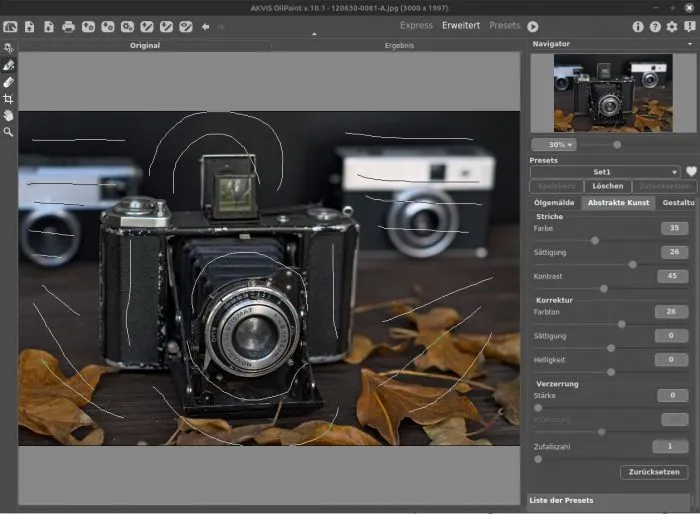Switch to Presets mode
700x514 pixels.
coord(504,25)
